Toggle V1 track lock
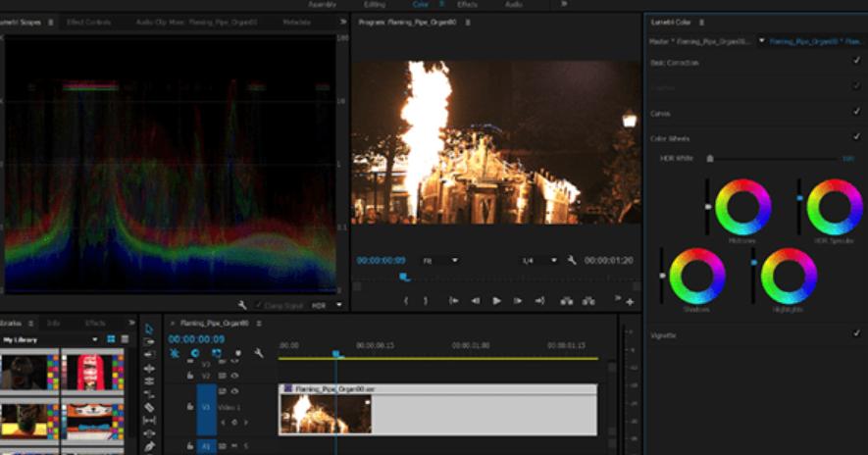 190,406
